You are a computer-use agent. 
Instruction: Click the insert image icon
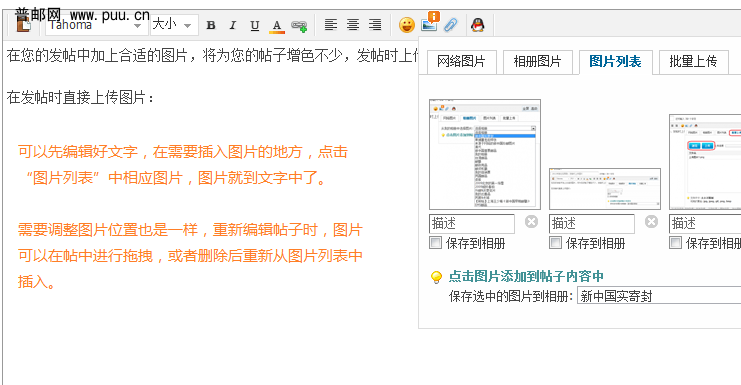coord(430,23)
